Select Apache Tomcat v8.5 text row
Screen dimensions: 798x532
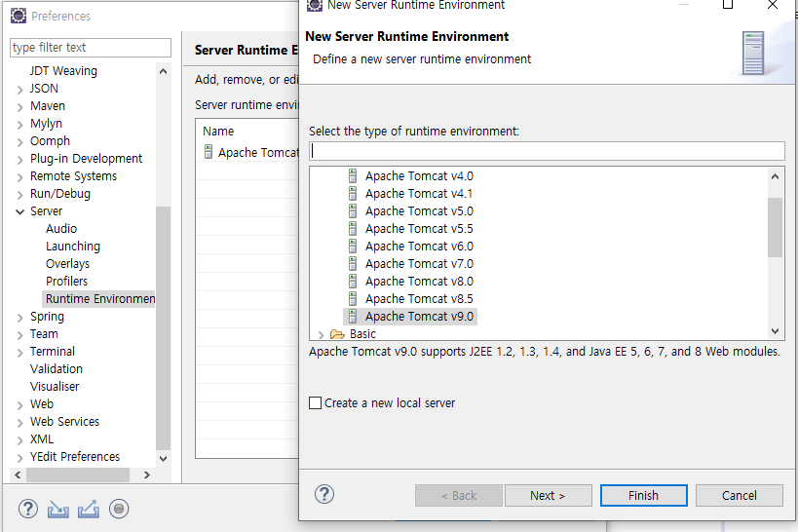[419, 299]
